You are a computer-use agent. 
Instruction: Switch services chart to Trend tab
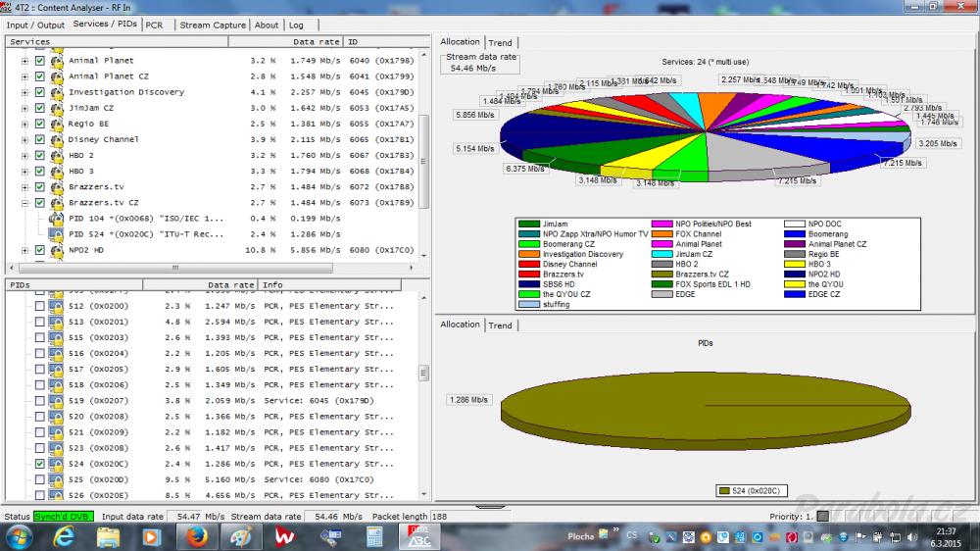(500, 42)
